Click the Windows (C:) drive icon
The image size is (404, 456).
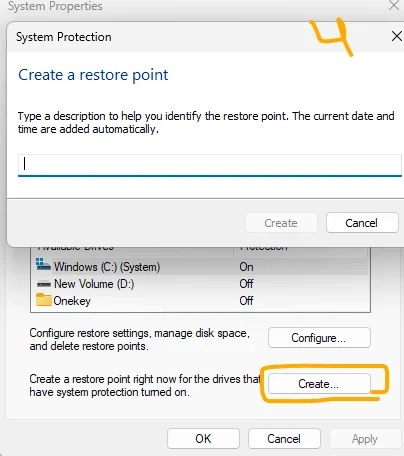[x=43, y=265]
